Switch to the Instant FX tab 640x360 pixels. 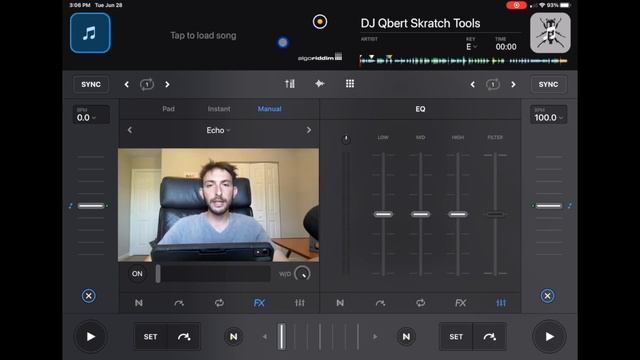point(219,109)
